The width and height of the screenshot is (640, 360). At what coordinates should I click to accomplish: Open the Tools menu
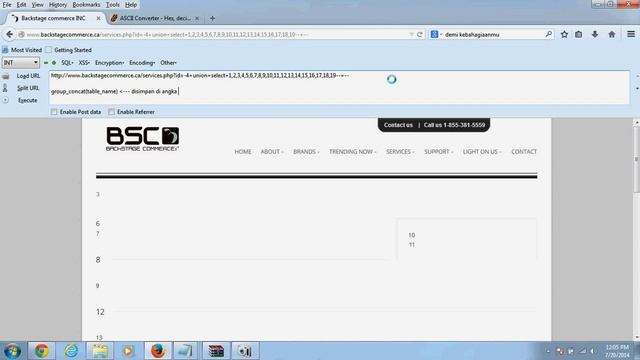(113, 5)
